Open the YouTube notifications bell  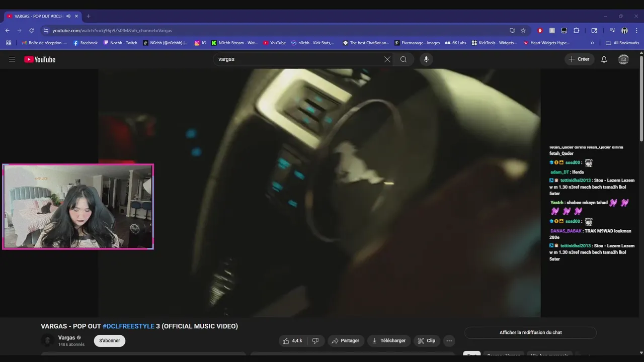pos(604,59)
